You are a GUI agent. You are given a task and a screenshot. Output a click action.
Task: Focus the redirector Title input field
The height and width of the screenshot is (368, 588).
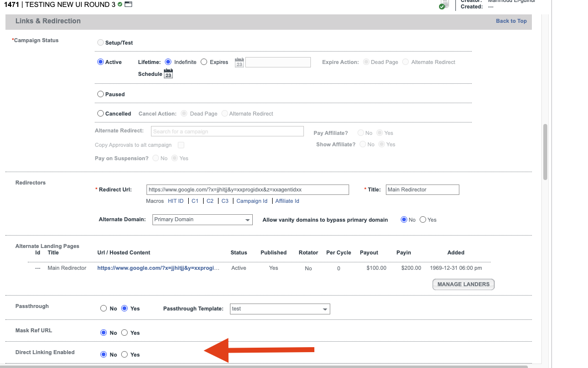pyautogui.click(x=423, y=190)
